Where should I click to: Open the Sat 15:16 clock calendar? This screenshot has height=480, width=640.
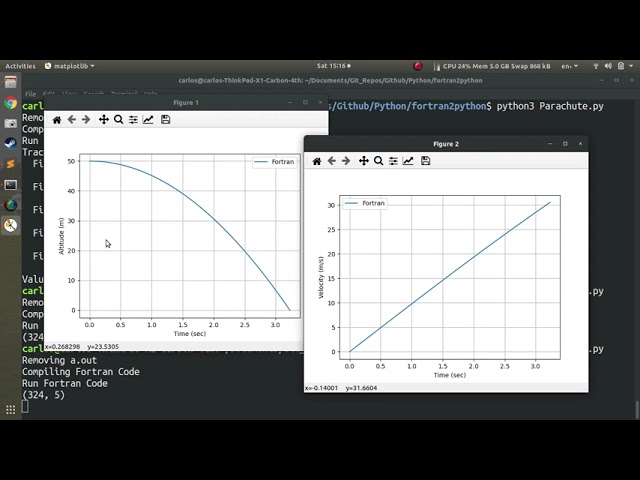333,66
